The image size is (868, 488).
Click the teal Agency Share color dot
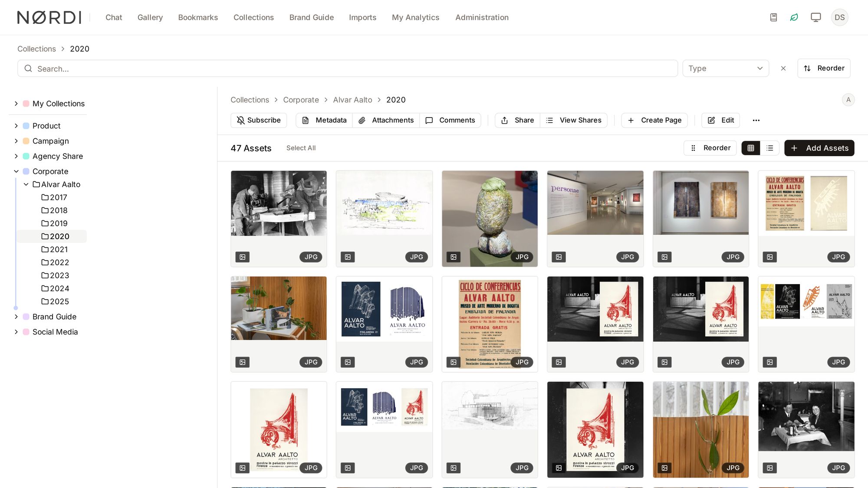coord(26,156)
